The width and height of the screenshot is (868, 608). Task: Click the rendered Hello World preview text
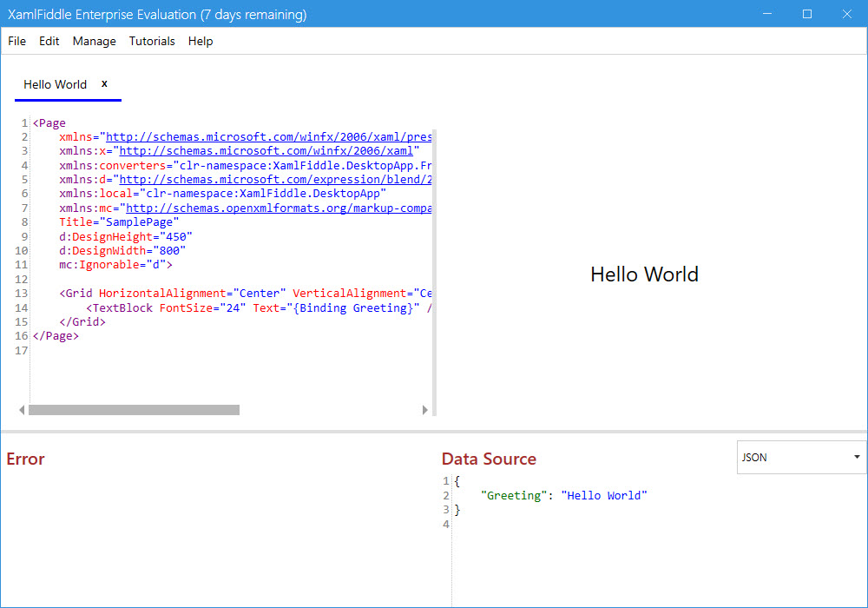click(x=644, y=274)
